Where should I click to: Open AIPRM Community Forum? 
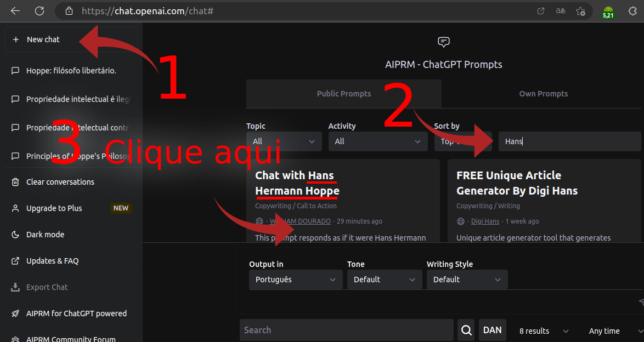pos(71,339)
